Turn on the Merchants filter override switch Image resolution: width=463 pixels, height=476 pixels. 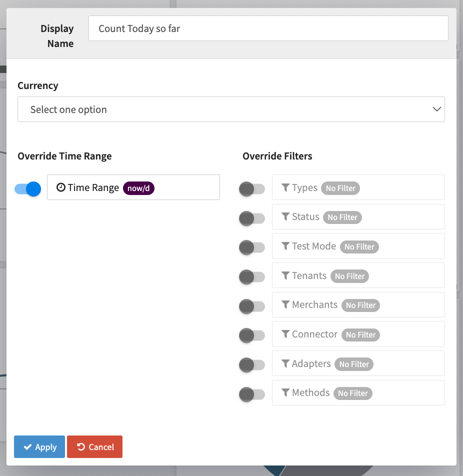coord(252,306)
